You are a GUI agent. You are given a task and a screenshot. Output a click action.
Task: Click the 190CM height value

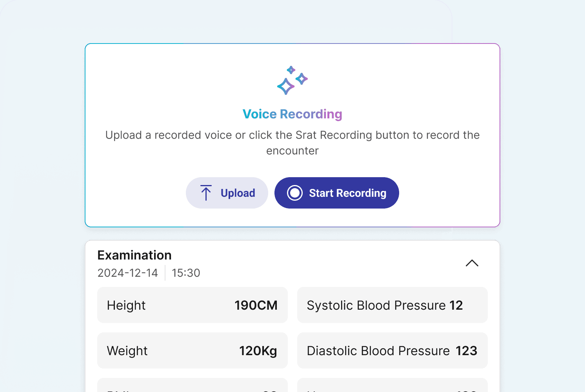[256, 305]
